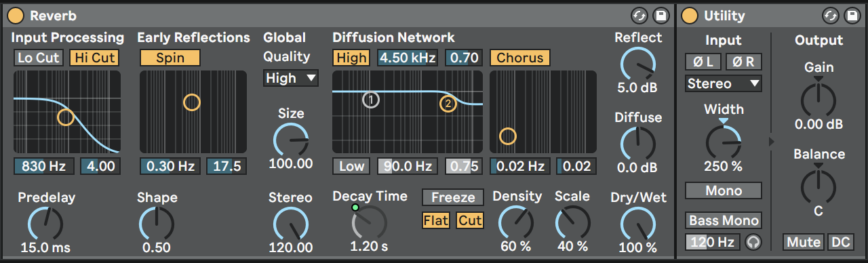Invert right channel phase ØR

point(744,62)
